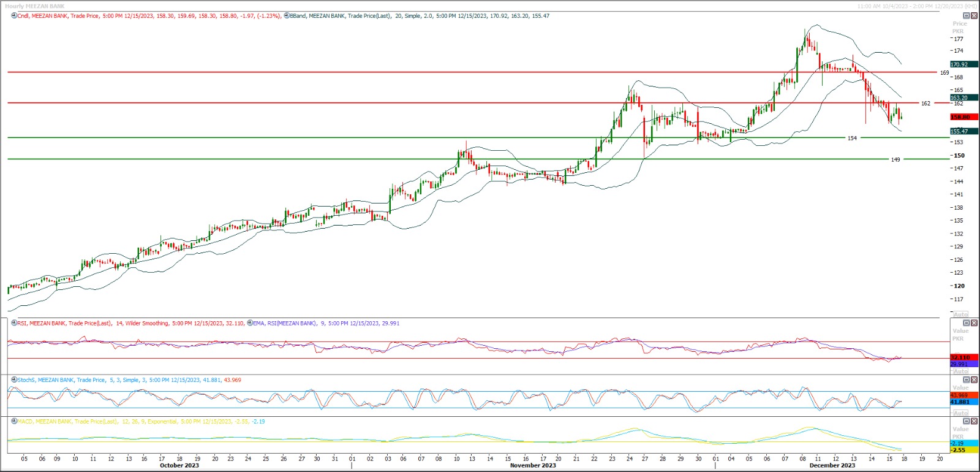
Task: Select the BBand MEEZAN BANK legend text
Action: point(420,16)
